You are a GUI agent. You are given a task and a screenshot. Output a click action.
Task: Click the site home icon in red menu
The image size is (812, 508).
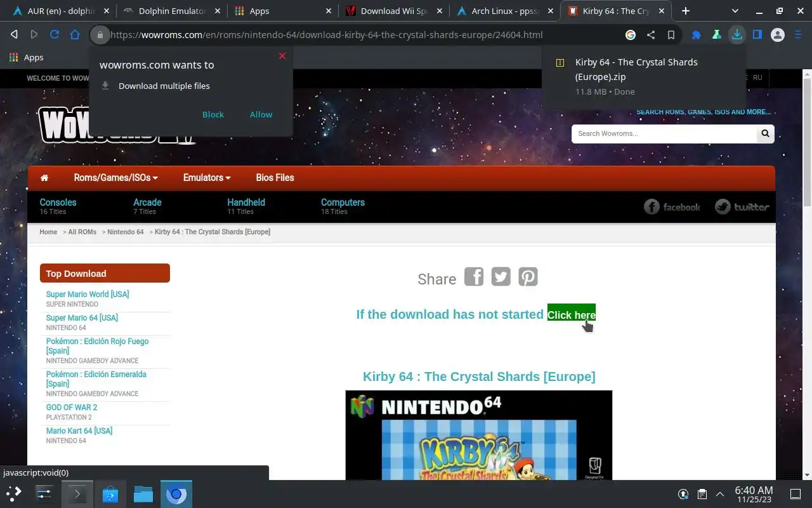[x=44, y=178]
